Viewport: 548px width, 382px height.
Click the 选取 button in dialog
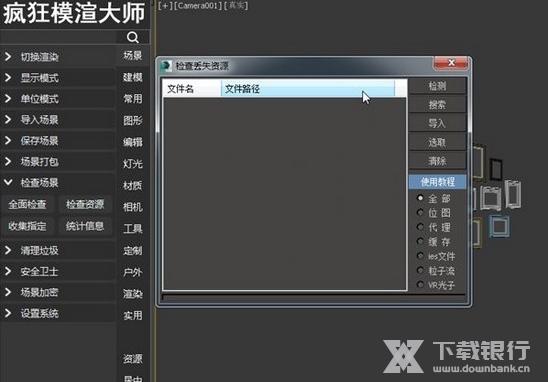point(438,142)
